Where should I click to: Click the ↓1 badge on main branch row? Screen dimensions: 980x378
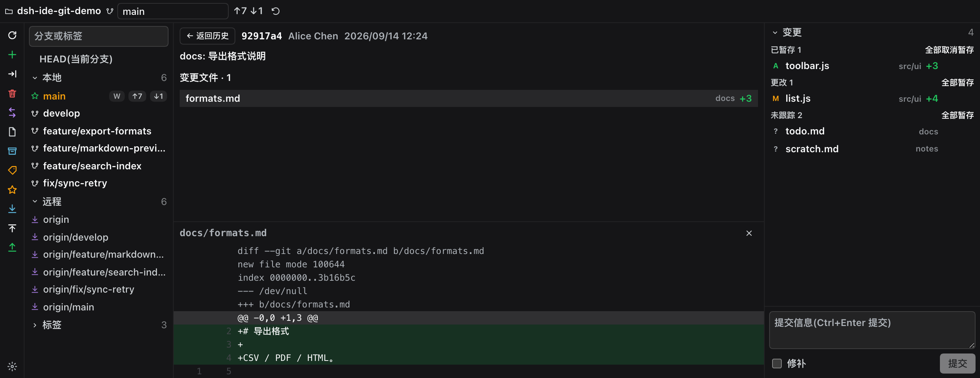pyautogui.click(x=158, y=96)
